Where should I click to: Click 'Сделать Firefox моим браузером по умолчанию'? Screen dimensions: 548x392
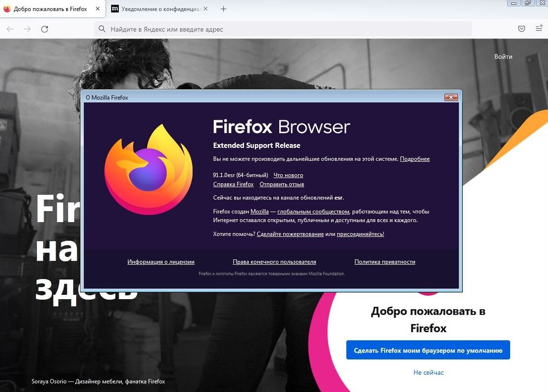pos(428,350)
